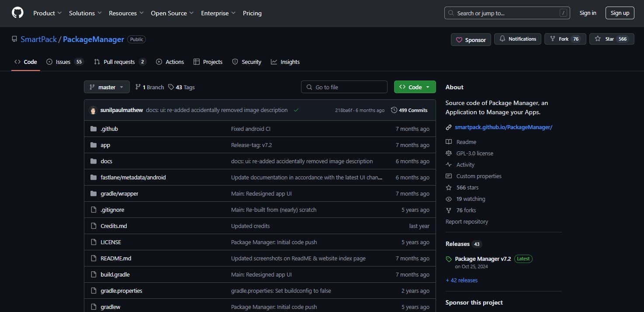
Task: Open the SmartPack owner link
Action: (38, 39)
